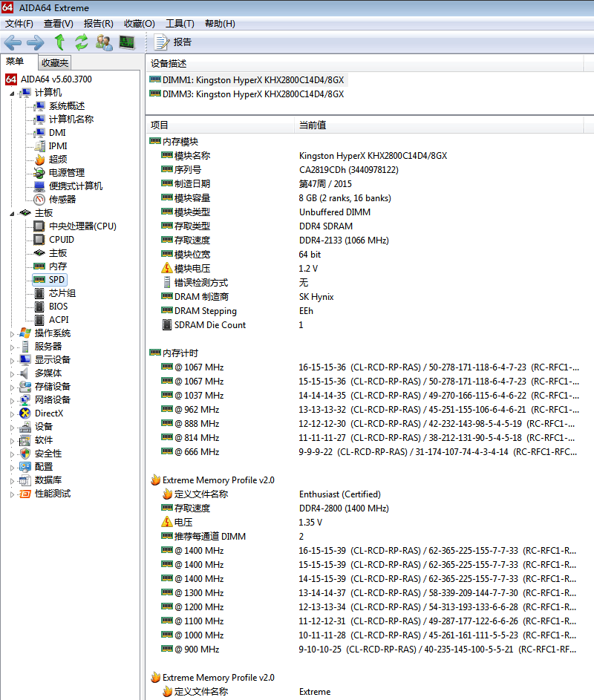Collapse the 计算机 tree node
The image size is (594, 700).
[x=12, y=94]
